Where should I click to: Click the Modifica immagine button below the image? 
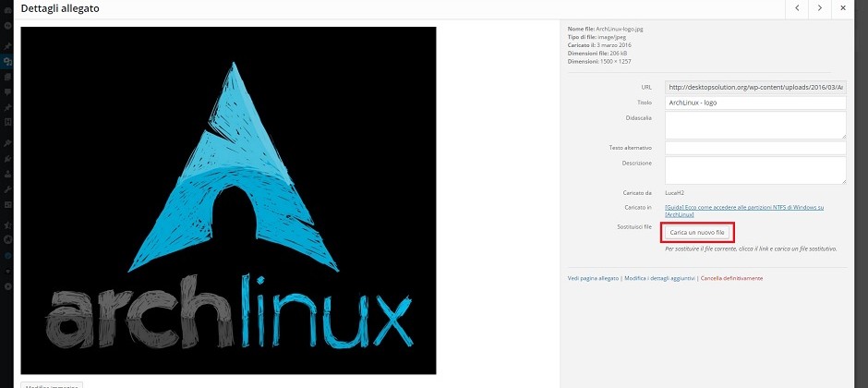pos(52,384)
